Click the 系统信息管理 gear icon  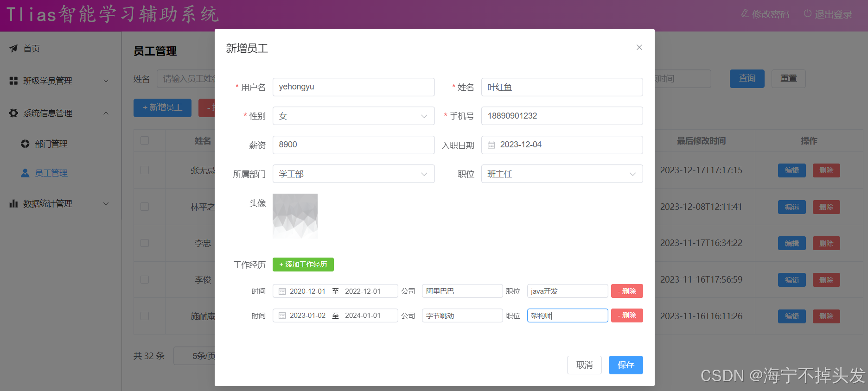click(x=13, y=113)
